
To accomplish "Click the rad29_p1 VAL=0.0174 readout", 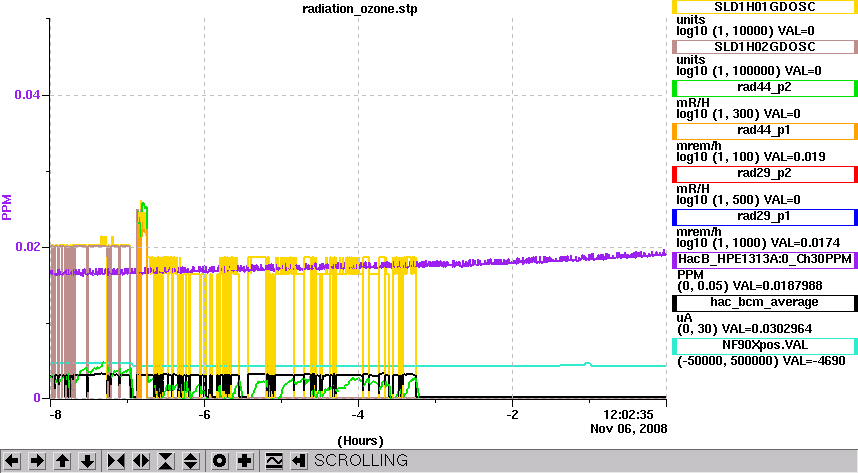I will [809, 243].
